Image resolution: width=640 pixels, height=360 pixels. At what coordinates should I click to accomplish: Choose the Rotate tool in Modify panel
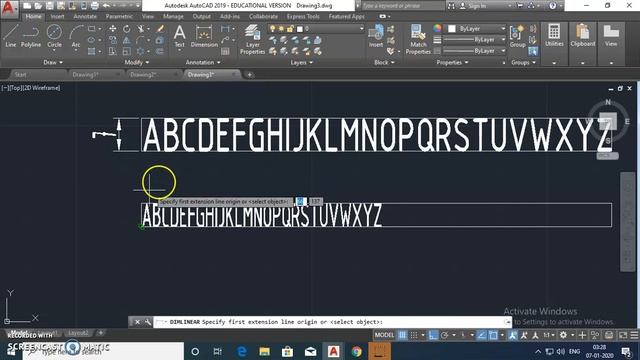pyautogui.click(x=127, y=29)
